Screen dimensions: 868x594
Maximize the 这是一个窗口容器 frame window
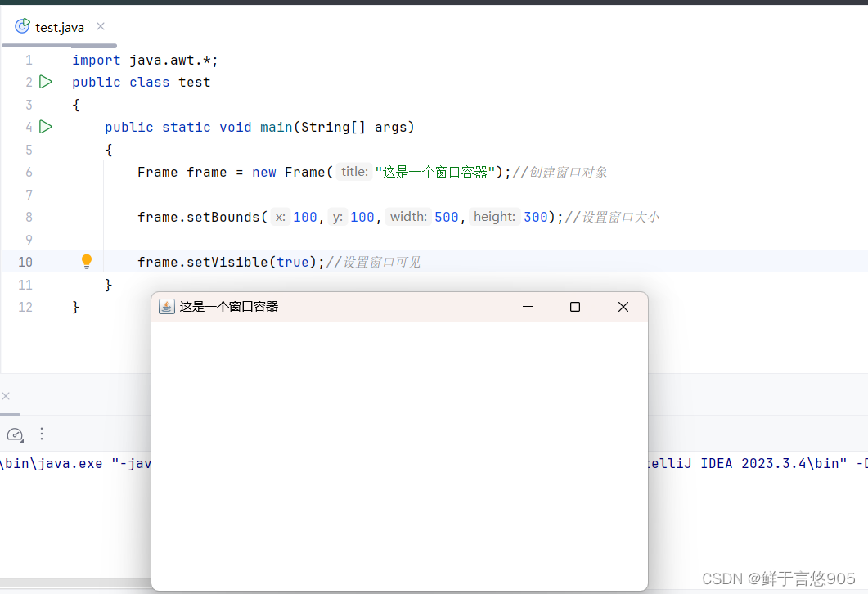(575, 307)
